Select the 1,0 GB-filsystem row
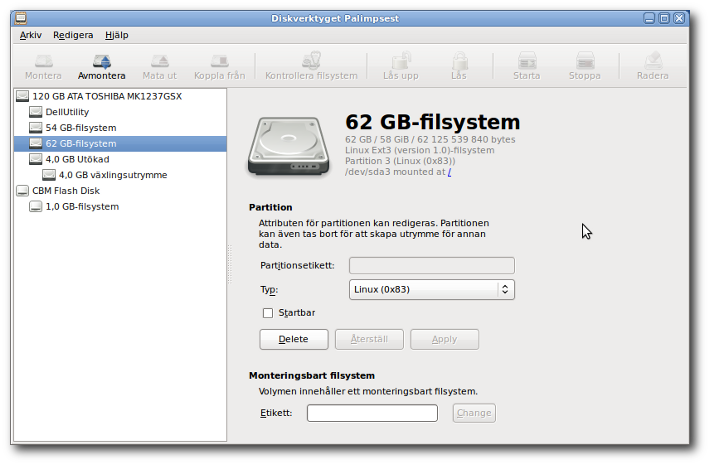The width and height of the screenshot is (710, 465). 120,206
